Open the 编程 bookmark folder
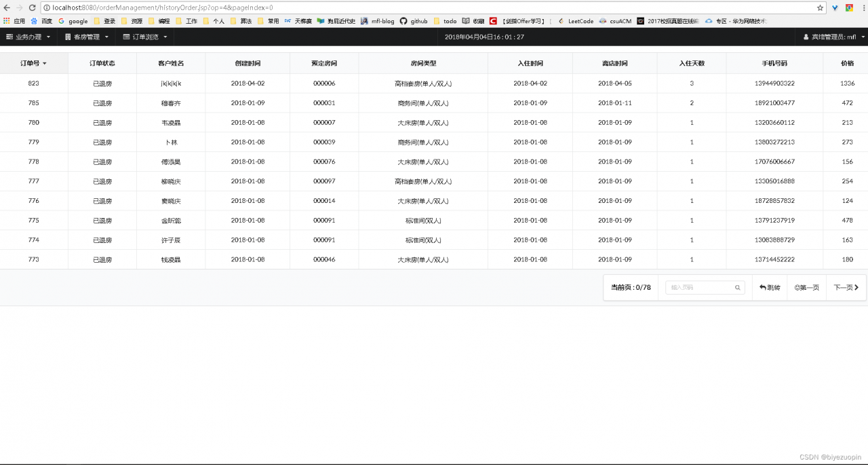The width and height of the screenshot is (868, 465). pyautogui.click(x=159, y=21)
